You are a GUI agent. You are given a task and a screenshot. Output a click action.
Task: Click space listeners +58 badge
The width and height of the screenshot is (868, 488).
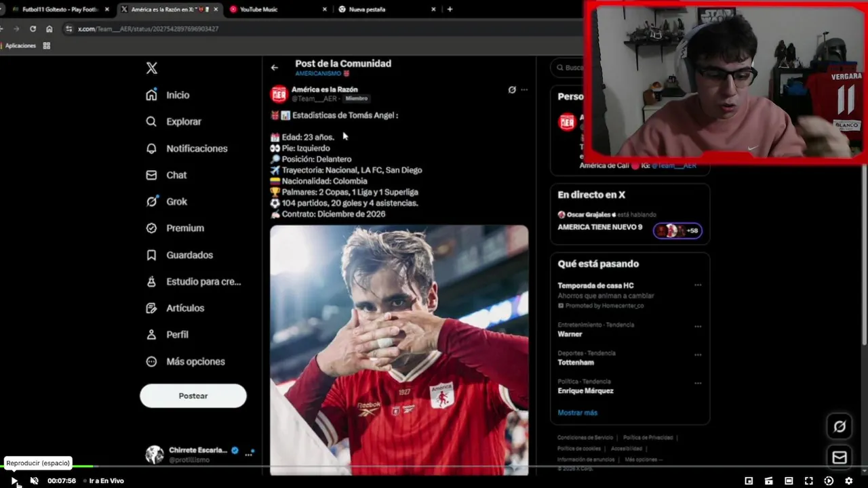(x=677, y=230)
